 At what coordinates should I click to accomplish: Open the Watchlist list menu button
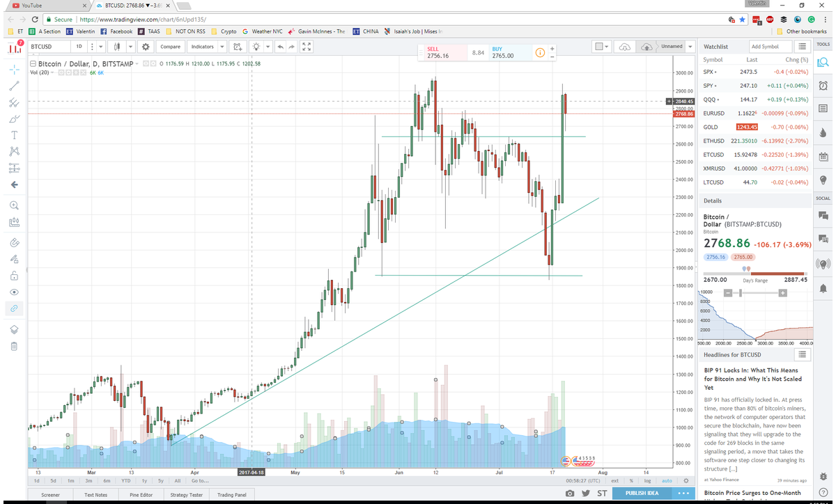802,47
